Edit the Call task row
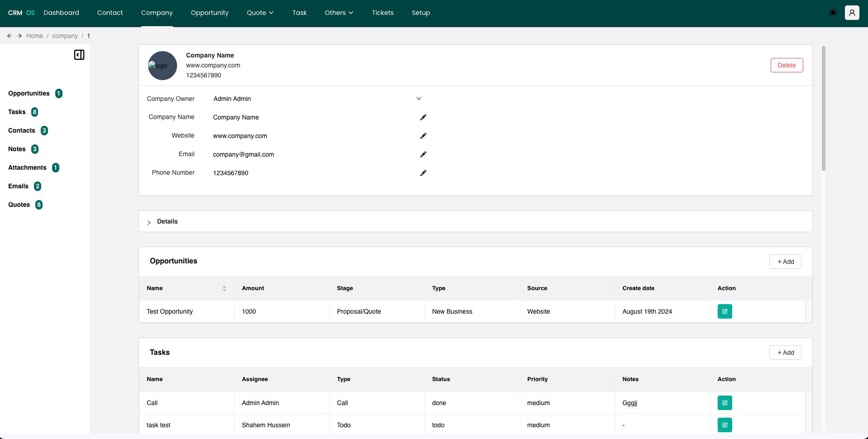 [724, 403]
